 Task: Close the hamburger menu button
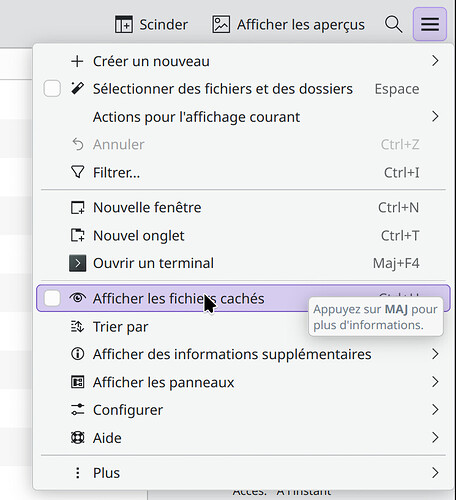(x=430, y=24)
